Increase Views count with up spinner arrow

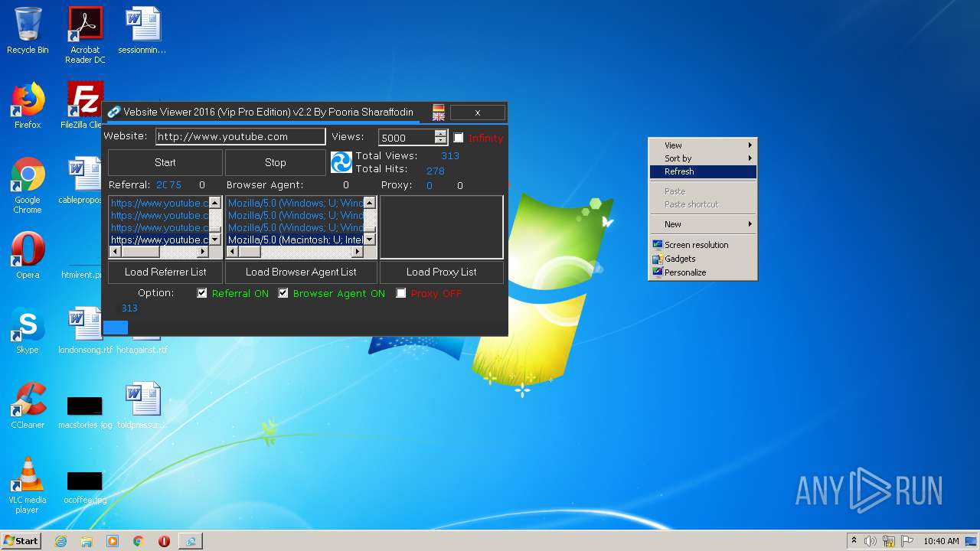[440, 134]
